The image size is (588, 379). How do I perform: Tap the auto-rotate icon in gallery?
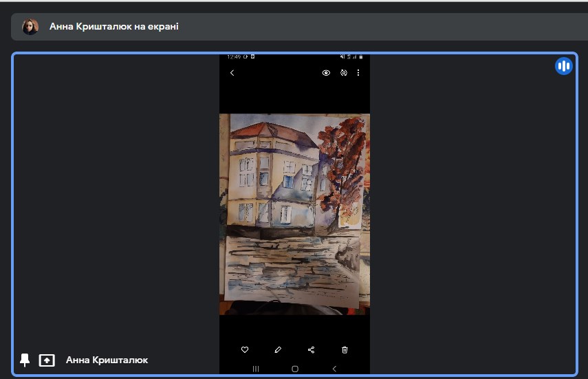pyautogui.click(x=343, y=73)
